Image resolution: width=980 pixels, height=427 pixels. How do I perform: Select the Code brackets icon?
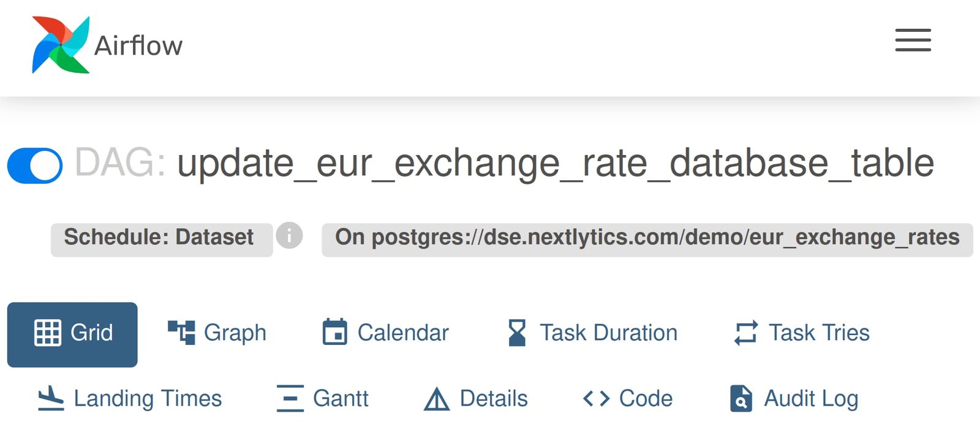tap(595, 397)
